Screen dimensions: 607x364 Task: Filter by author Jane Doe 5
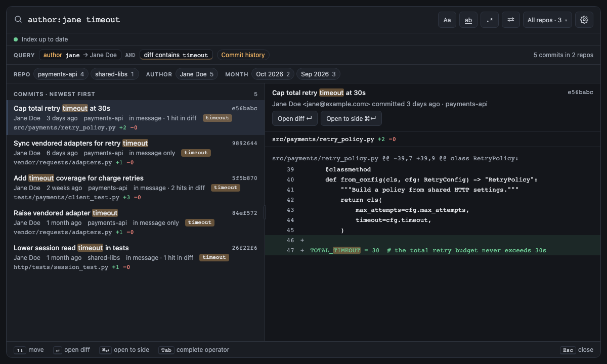click(x=197, y=74)
